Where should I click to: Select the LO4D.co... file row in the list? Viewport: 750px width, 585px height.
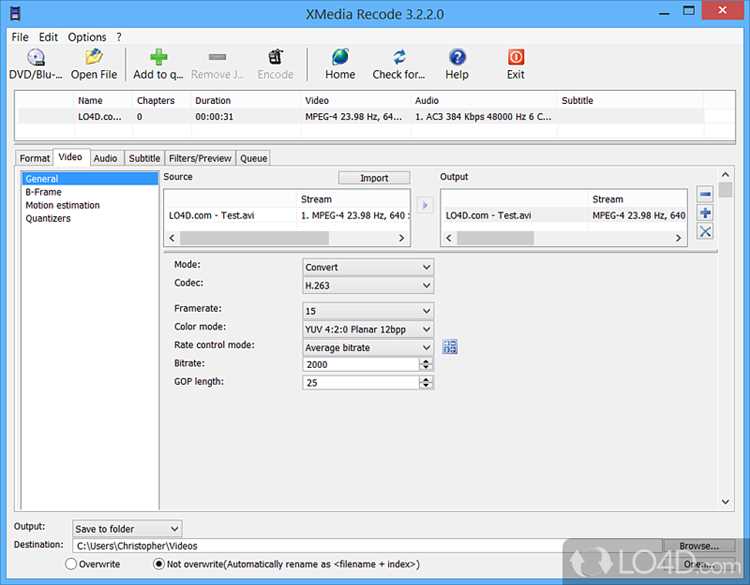(361, 117)
